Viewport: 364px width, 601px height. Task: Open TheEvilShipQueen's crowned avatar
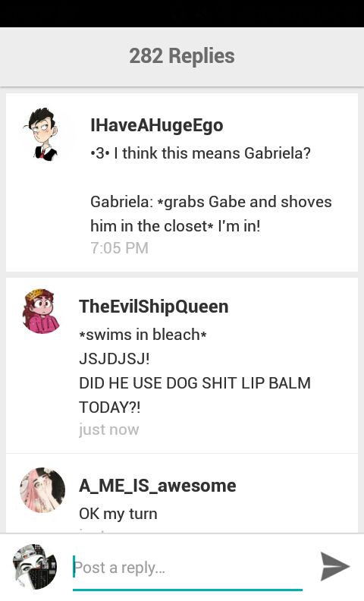tap(42, 311)
